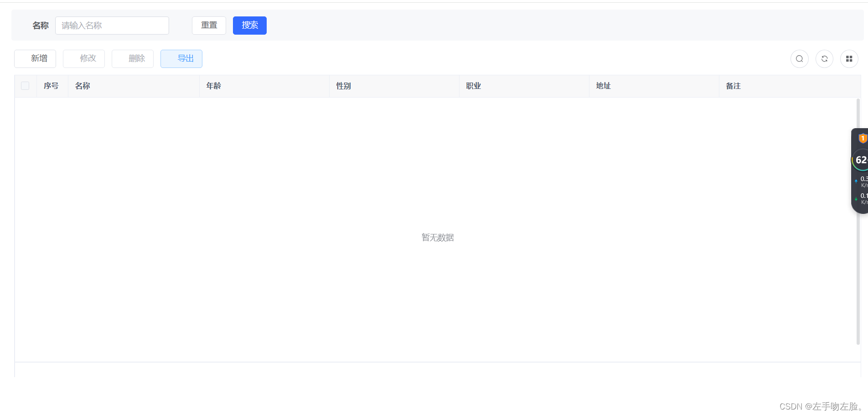Click the 62 percentage gauge on side widget
The height and width of the screenshot is (415, 868).
click(x=860, y=160)
